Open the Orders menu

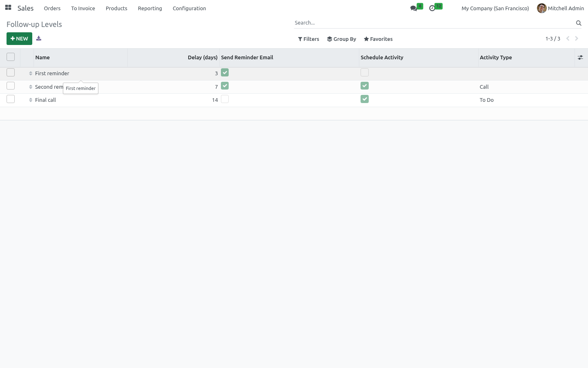(52, 8)
